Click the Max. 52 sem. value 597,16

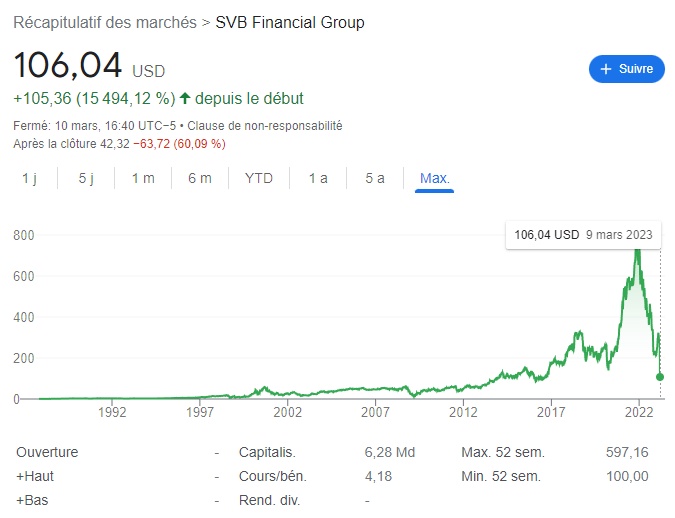point(627,453)
